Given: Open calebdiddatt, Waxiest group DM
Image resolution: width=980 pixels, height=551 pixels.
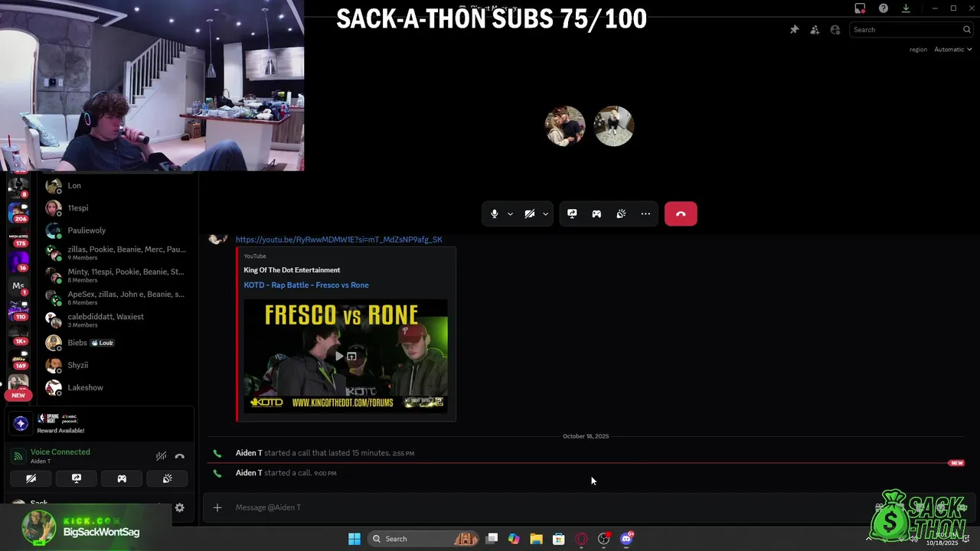Looking at the screenshot, I should (119, 320).
